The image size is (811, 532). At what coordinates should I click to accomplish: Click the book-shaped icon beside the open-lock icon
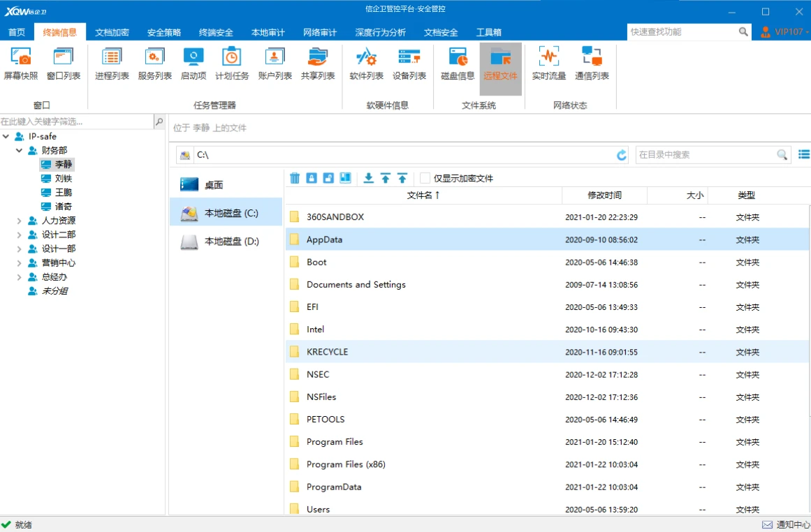point(346,178)
